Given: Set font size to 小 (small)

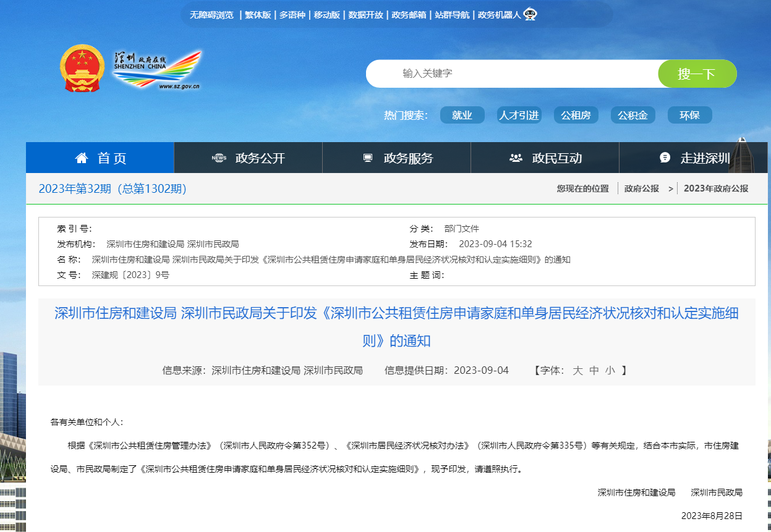Looking at the screenshot, I should pos(610,371).
